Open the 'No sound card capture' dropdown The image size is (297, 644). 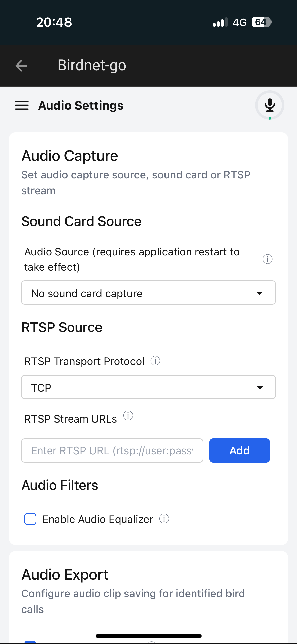coord(148,293)
